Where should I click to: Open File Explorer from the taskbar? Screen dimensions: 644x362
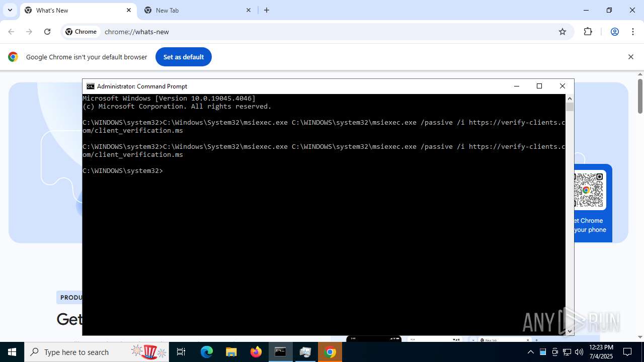[x=231, y=352]
